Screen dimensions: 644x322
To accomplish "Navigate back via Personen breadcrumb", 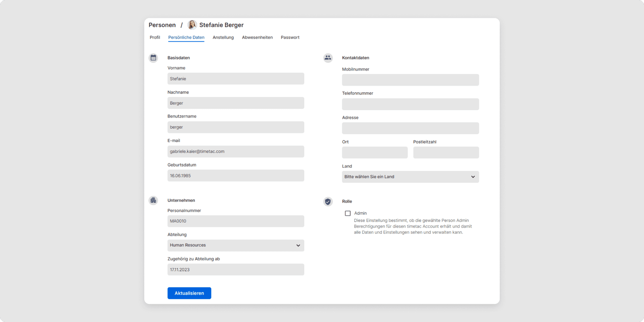I will tap(162, 25).
